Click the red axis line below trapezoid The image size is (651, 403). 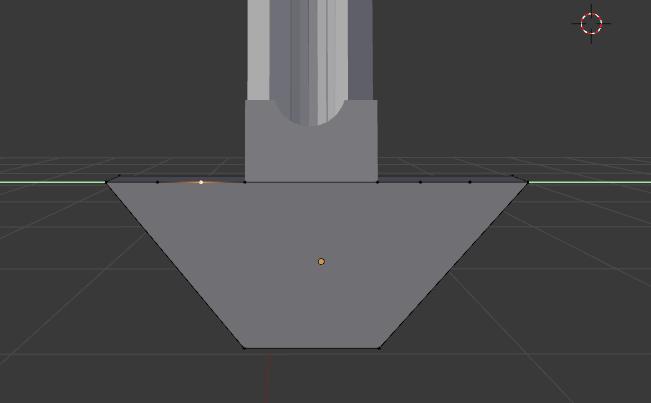coord(267,380)
